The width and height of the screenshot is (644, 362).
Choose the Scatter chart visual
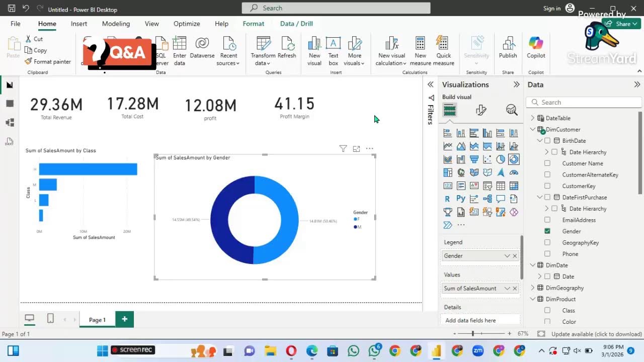pyautogui.click(x=487, y=159)
